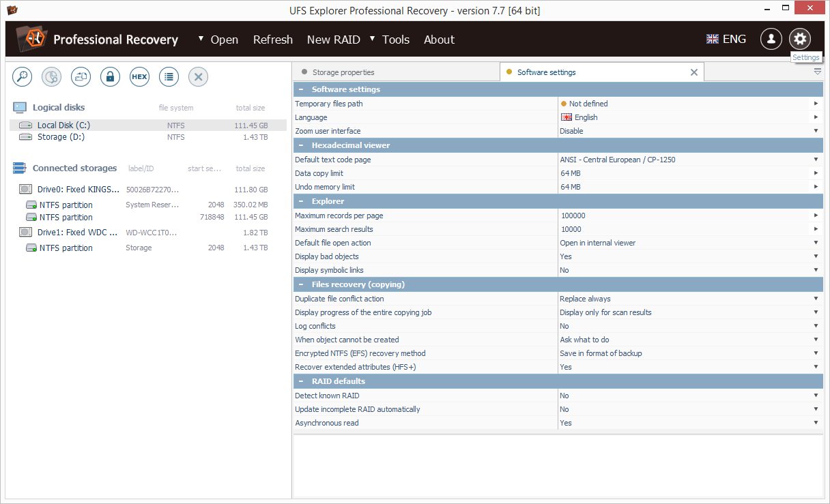Click the round X close-storage icon

(x=198, y=77)
